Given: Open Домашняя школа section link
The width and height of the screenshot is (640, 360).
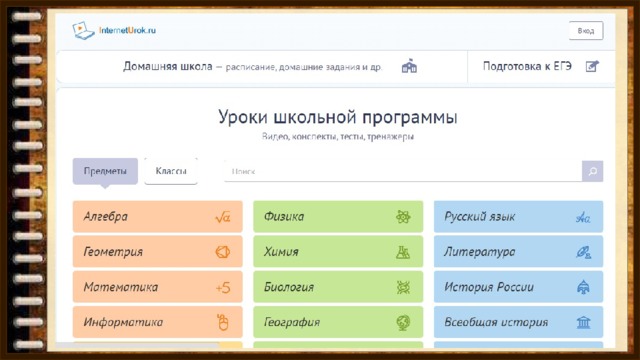Looking at the screenshot, I should click(x=168, y=66).
